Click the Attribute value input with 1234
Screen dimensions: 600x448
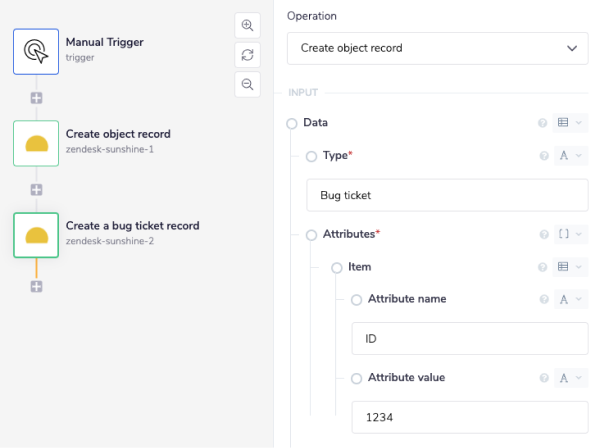coord(469,417)
